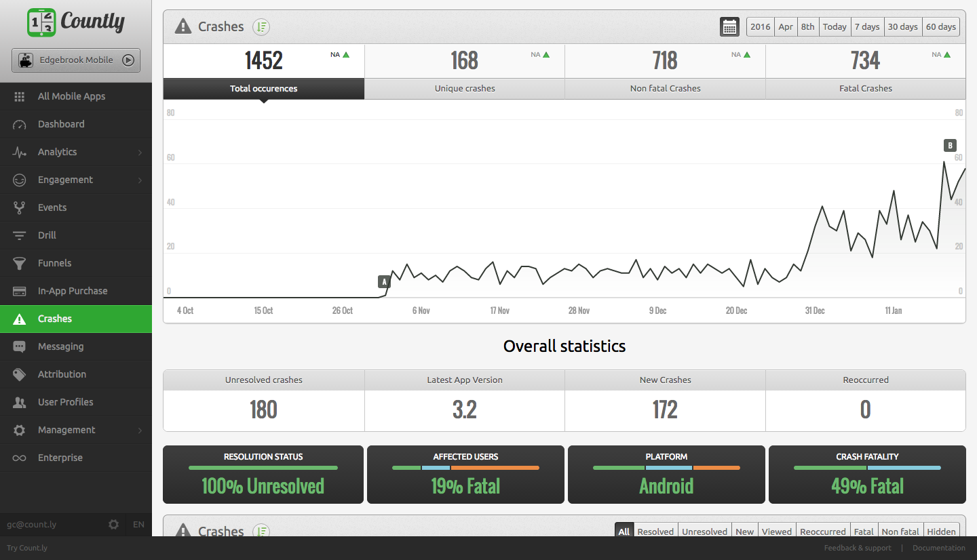Click the grid icon for All Mobile Apps
This screenshot has height=560, width=977.
[20, 96]
